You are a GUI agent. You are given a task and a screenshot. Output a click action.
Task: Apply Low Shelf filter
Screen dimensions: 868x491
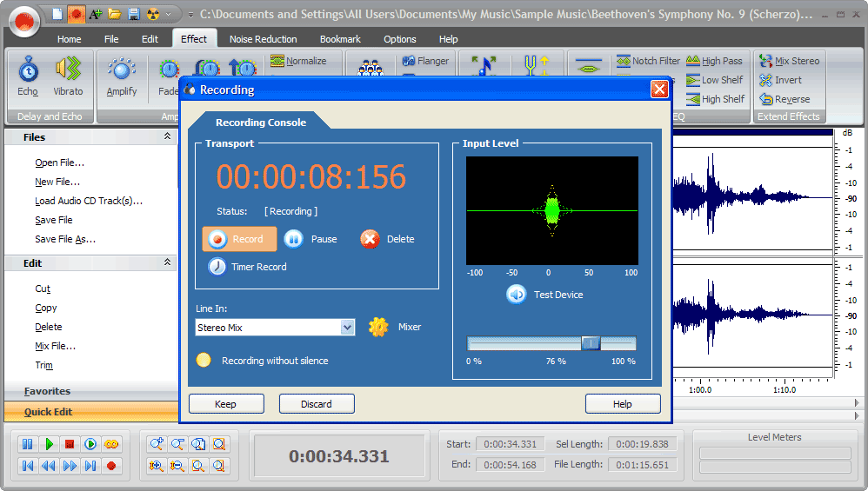tap(714, 80)
